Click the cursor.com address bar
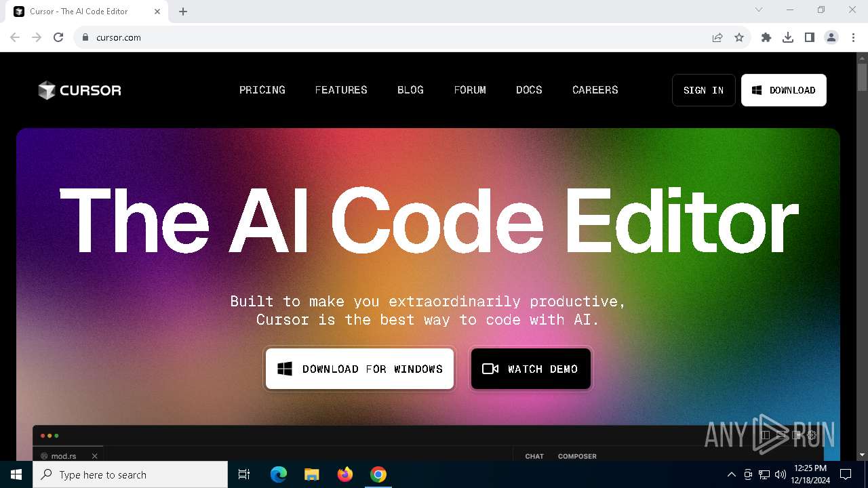This screenshot has width=868, height=488. click(x=393, y=37)
